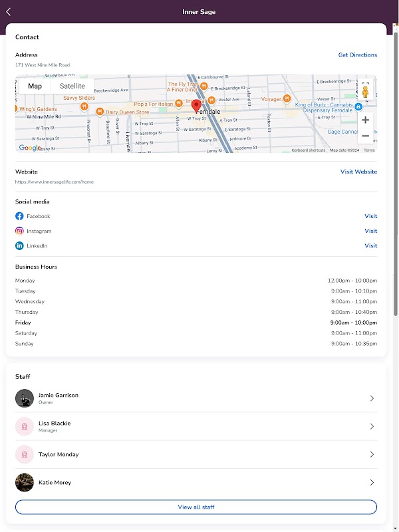Zoom out the map with the minus button

(x=365, y=136)
